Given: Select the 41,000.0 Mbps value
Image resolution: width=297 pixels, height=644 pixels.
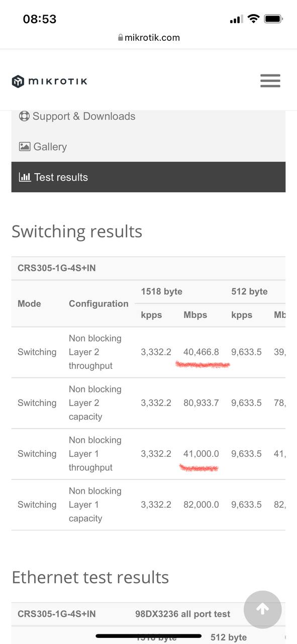Looking at the screenshot, I should [x=201, y=454].
